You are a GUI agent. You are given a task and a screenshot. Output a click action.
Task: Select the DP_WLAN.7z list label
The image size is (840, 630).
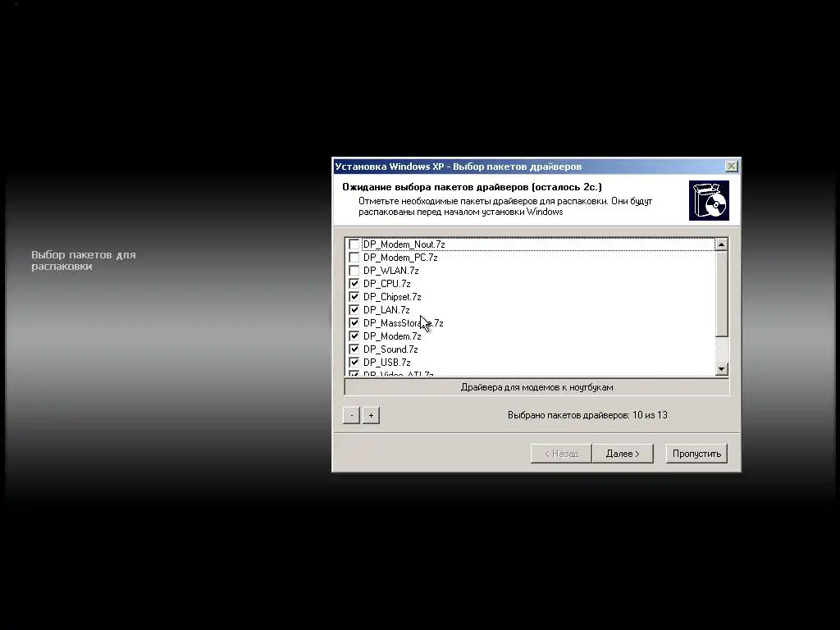391,271
